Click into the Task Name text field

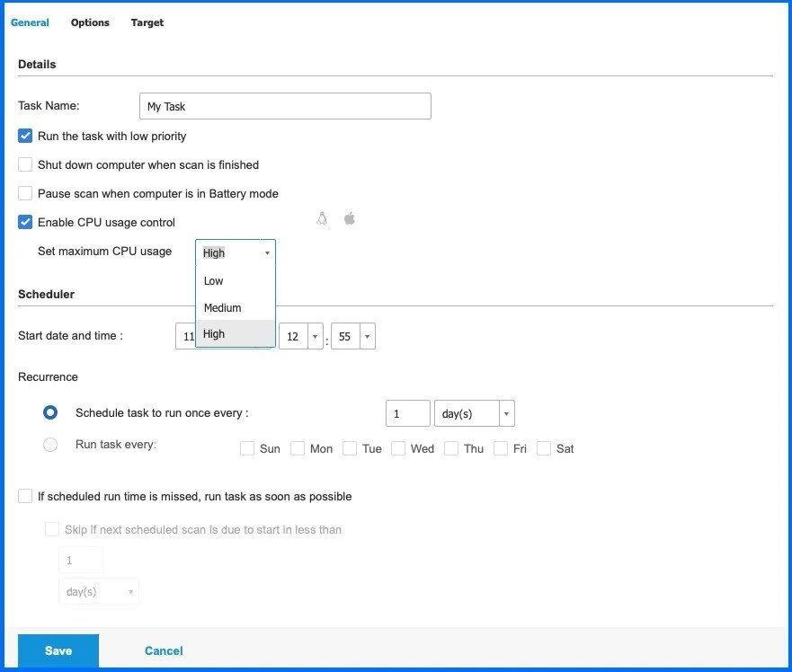[285, 106]
